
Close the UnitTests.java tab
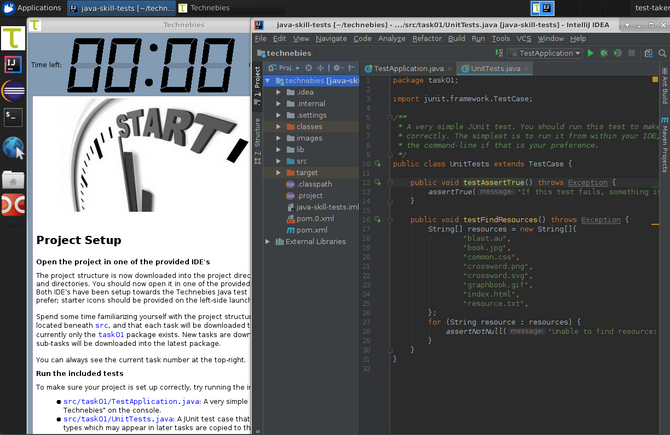point(526,68)
